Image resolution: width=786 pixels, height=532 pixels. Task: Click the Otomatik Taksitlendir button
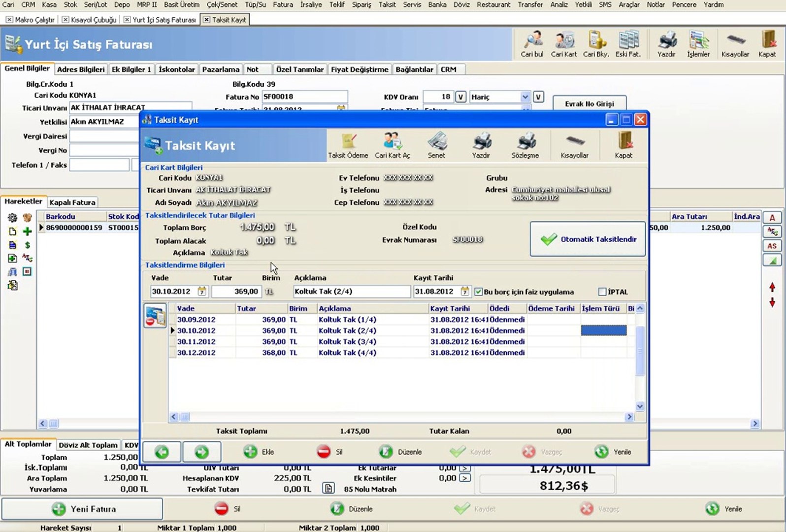588,239
